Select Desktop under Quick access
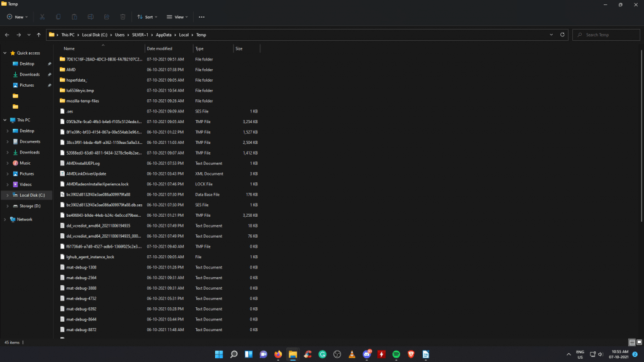Image resolution: width=644 pixels, height=362 pixels. coord(27,63)
